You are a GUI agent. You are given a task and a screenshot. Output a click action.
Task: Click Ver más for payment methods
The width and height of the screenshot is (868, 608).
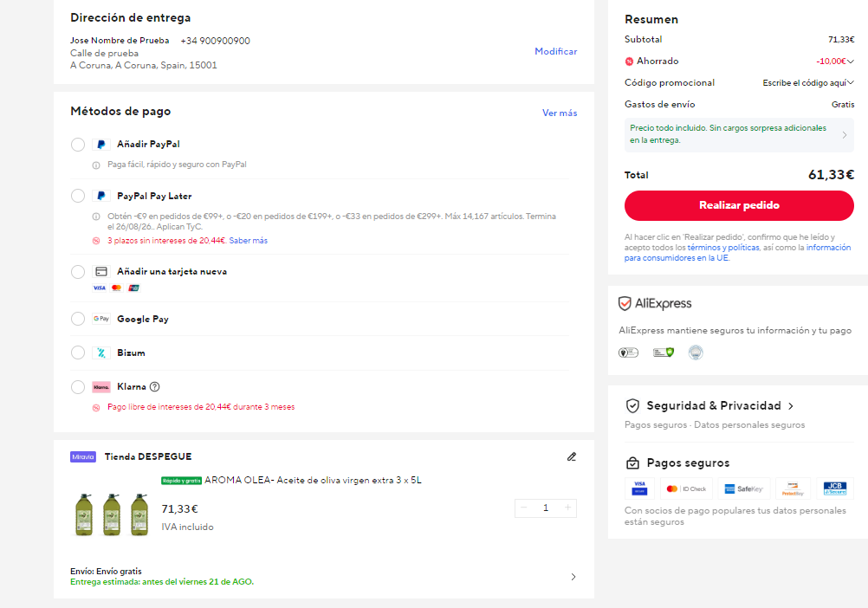[560, 113]
